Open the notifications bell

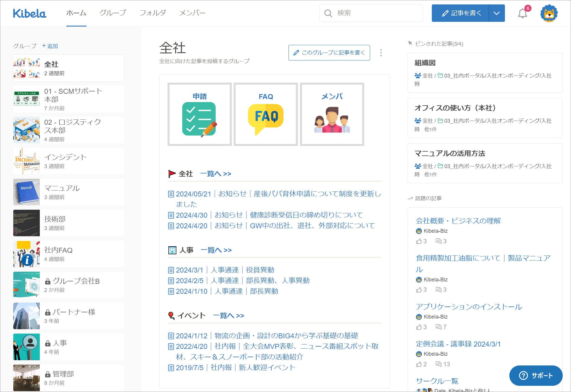[522, 13]
